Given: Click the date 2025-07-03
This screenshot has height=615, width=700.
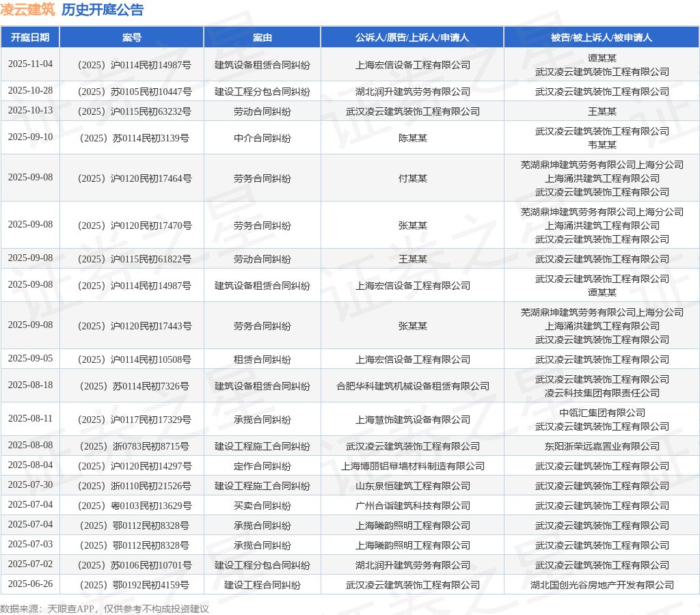Looking at the screenshot, I should point(30,545).
